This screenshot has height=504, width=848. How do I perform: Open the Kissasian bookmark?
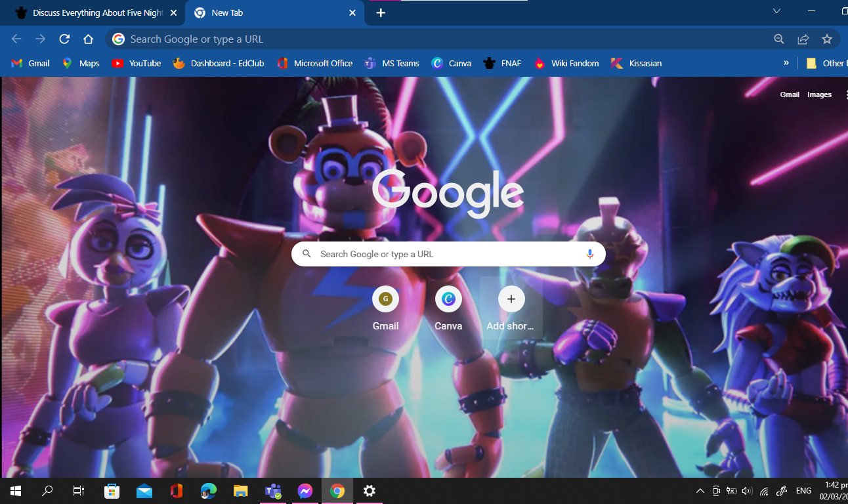coord(636,64)
